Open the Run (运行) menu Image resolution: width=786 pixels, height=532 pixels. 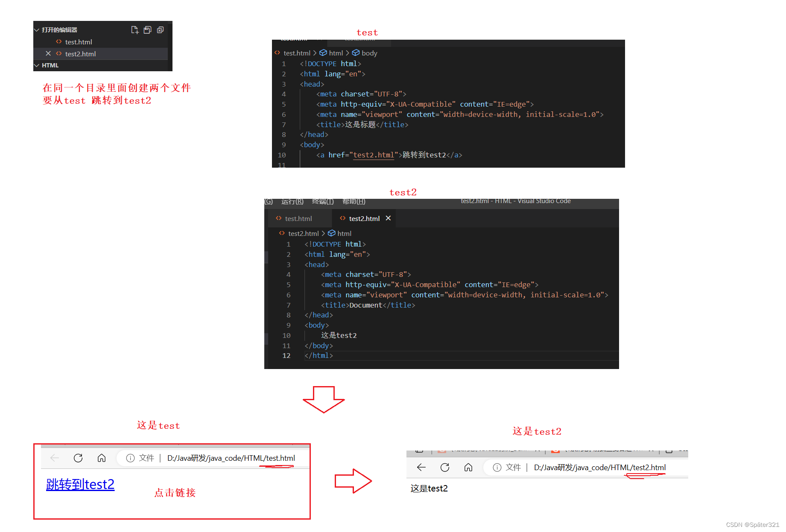coord(292,201)
